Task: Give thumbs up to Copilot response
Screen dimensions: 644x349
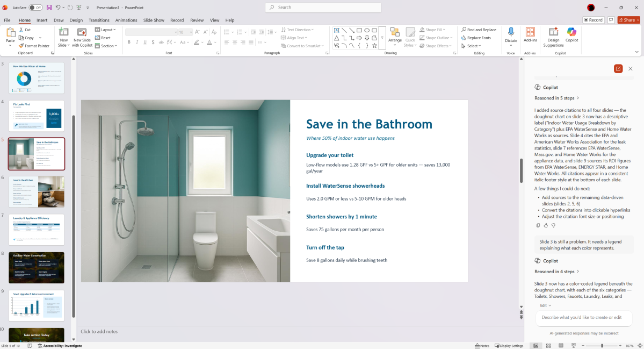Action: (x=546, y=225)
